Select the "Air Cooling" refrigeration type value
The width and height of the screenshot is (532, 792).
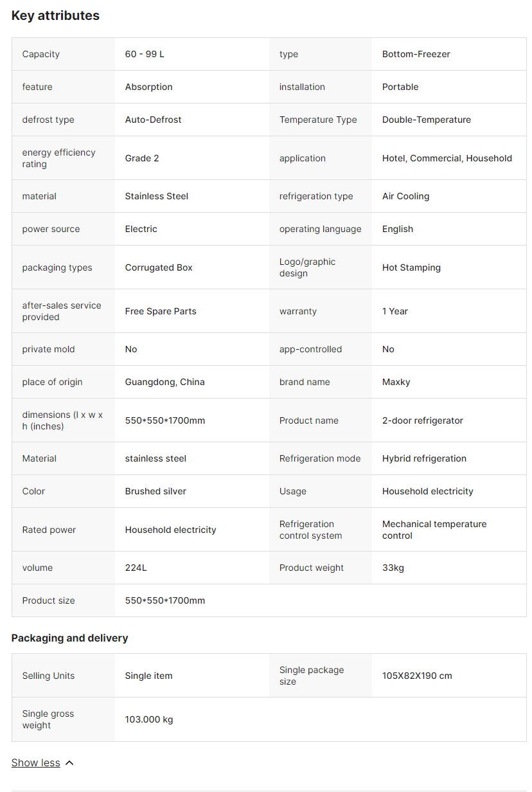[x=405, y=196]
